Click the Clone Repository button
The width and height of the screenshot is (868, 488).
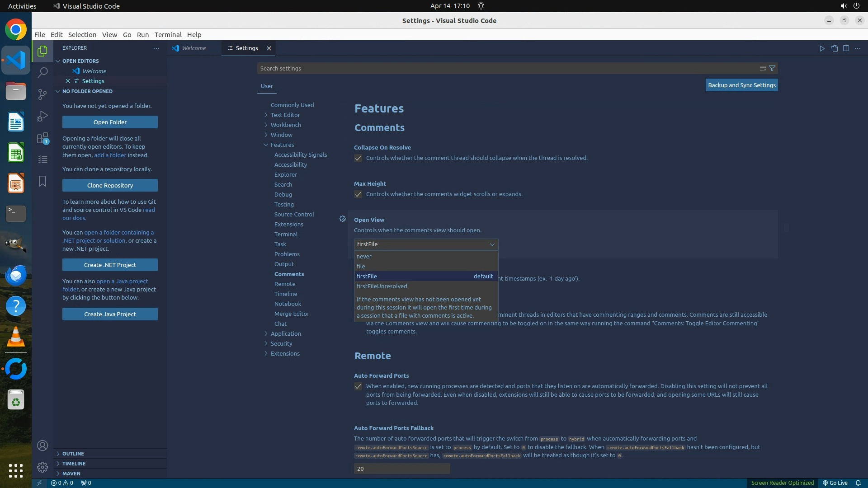point(110,185)
